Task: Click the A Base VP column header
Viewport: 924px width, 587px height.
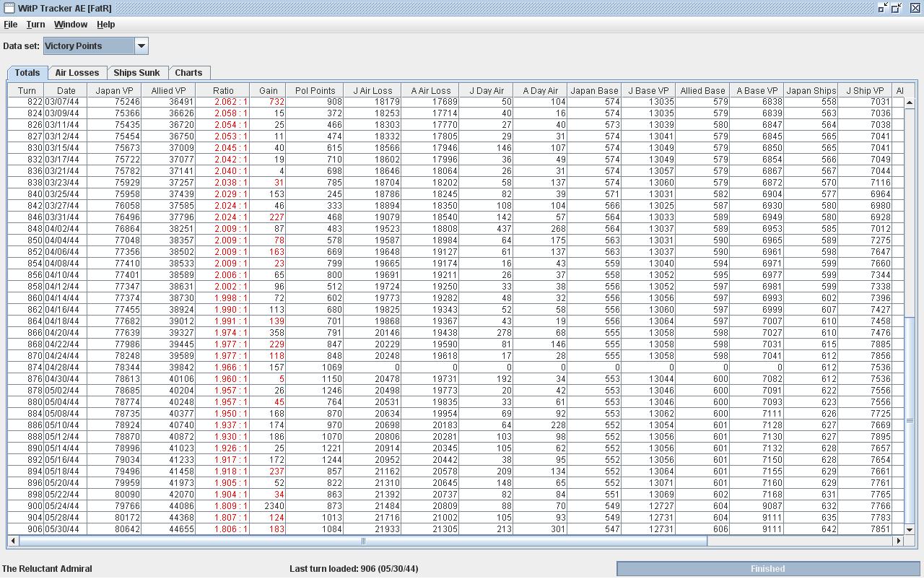Action: [757, 91]
